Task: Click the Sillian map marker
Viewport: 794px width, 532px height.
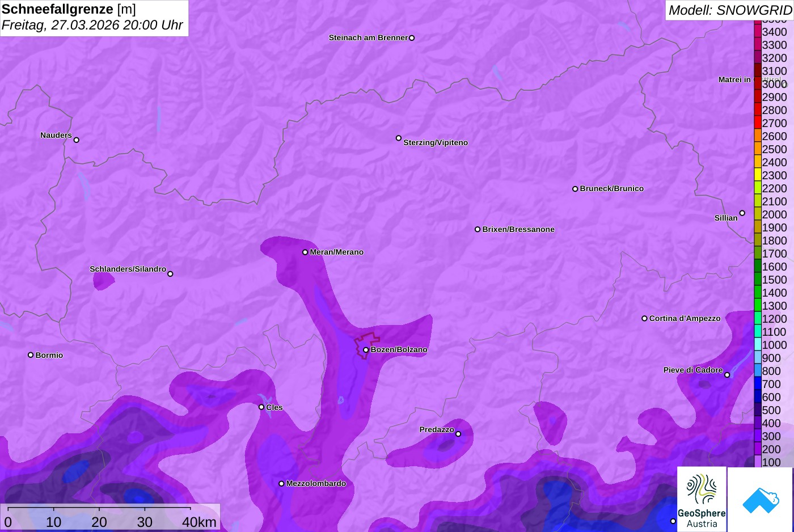Action: (742, 213)
